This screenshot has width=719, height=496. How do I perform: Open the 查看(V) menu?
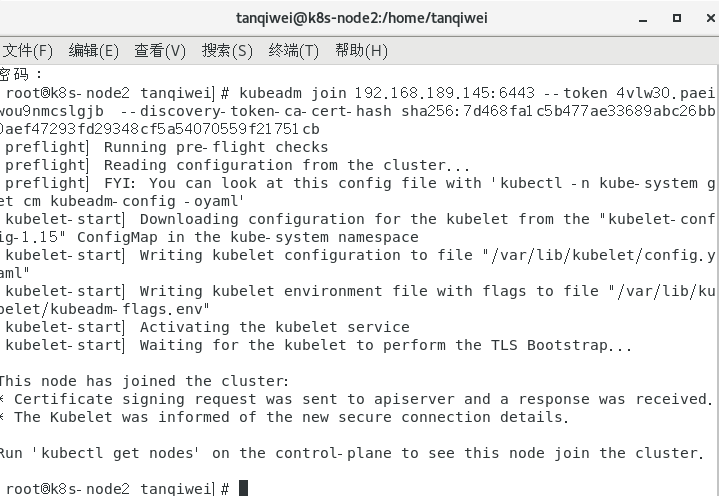click(x=160, y=50)
